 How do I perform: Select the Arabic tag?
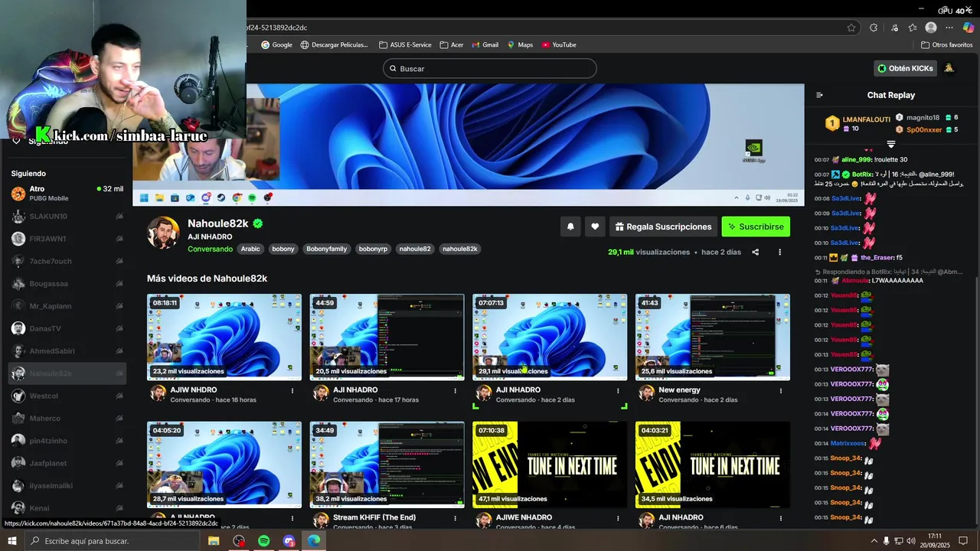(x=250, y=249)
